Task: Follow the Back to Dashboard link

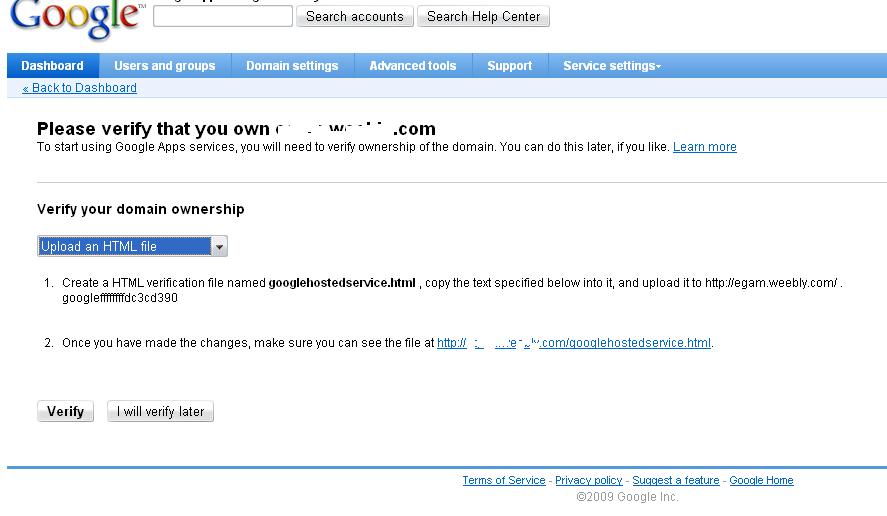Action: coord(80,88)
